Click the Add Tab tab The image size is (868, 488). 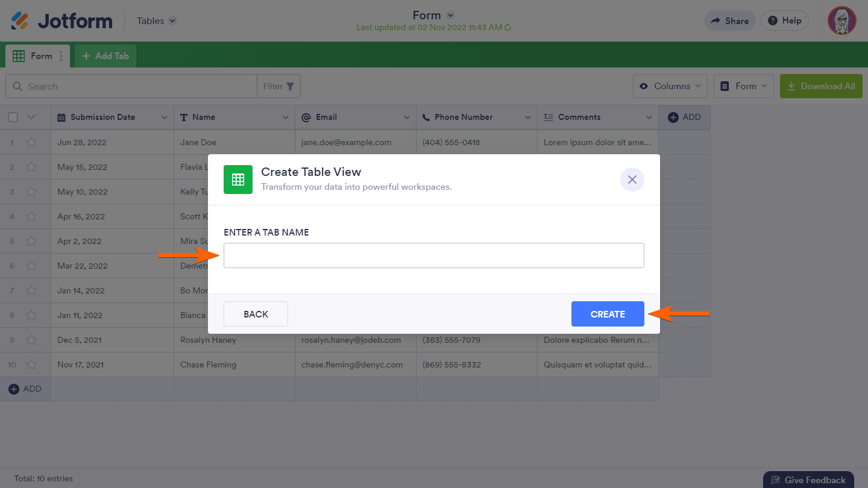[x=105, y=56]
